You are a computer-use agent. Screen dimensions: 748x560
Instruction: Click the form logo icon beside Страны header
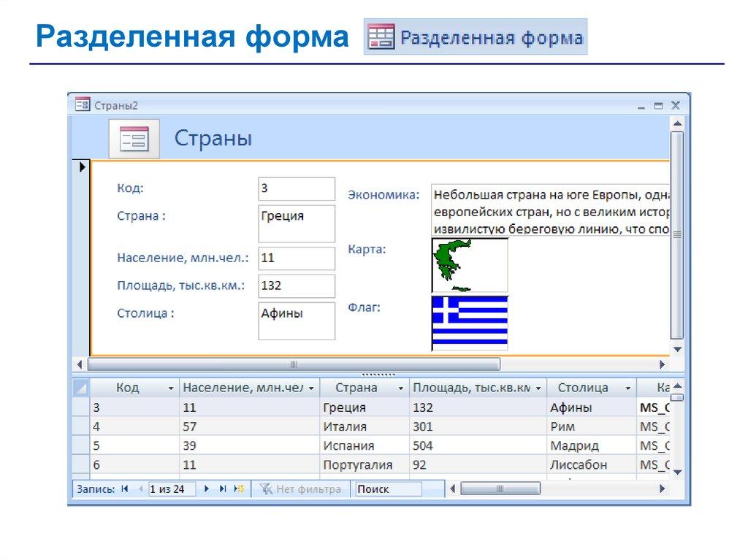(x=134, y=139)
